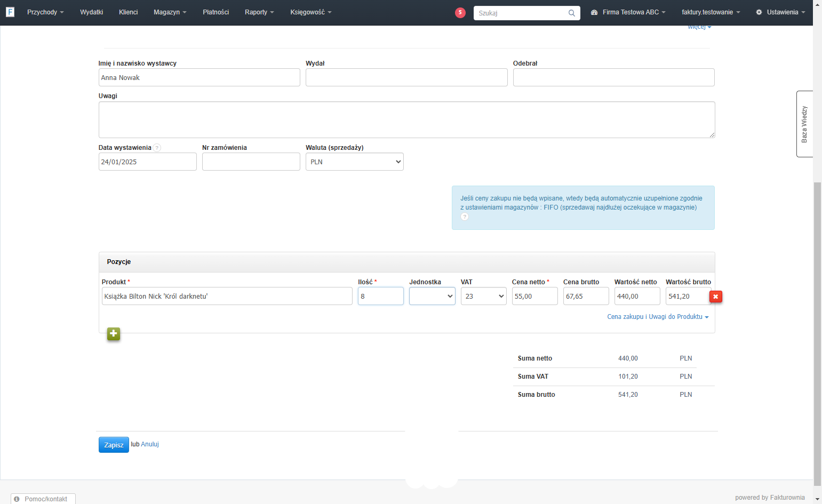Viewport: 822px width, 504px height.
Task: Open the notifications badge showing 5
Action: coord(460,13)
